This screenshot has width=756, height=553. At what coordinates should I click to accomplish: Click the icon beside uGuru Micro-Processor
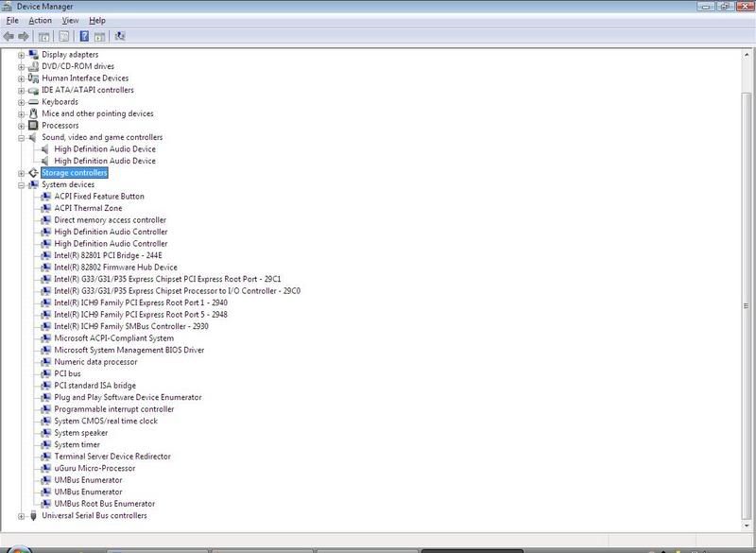45,468
